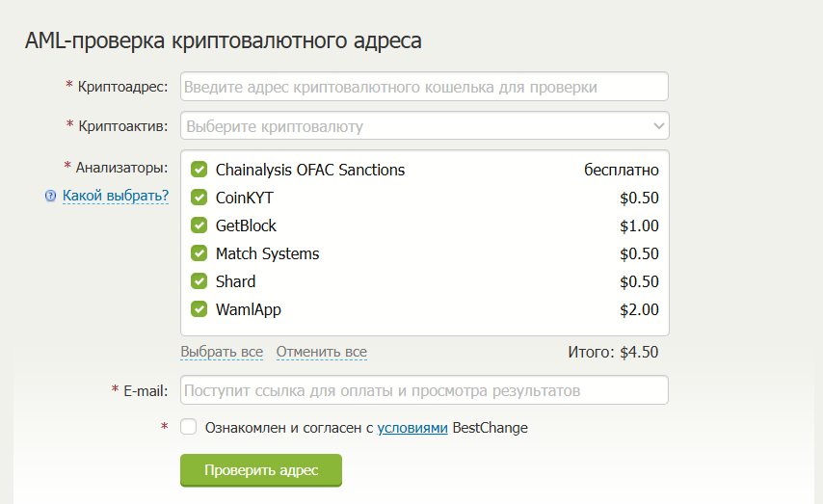This screenshot has height=504, width=823.
Task: Click the Match Systems analyzer label
Action: pyautogui.click(x=267, y=253)
